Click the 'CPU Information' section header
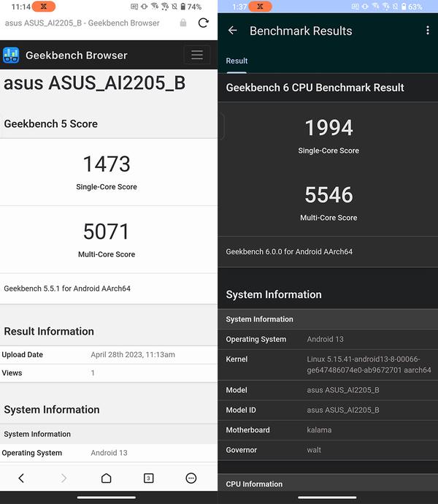 tap(254, 484)
